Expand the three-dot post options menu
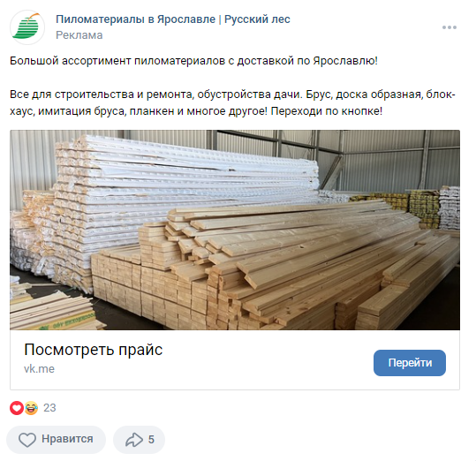Screen dimensions: 476x461 coord(450,27)
